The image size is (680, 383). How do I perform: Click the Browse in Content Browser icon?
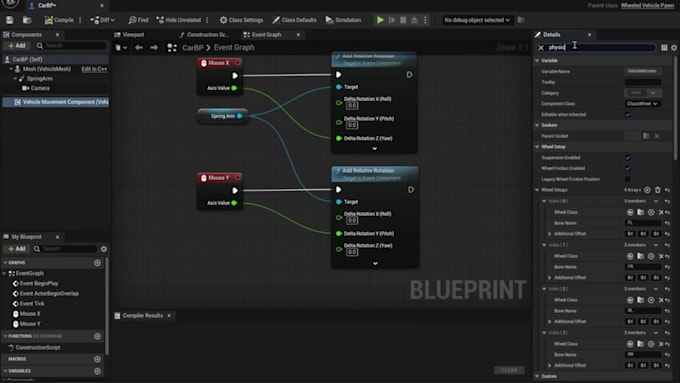(x=27, y=20)
